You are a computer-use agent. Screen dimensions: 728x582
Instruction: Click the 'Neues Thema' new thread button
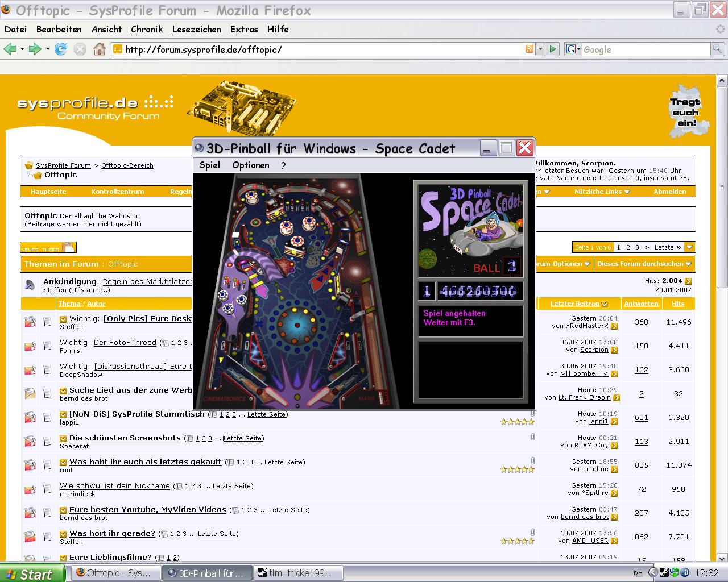[48, 247]
